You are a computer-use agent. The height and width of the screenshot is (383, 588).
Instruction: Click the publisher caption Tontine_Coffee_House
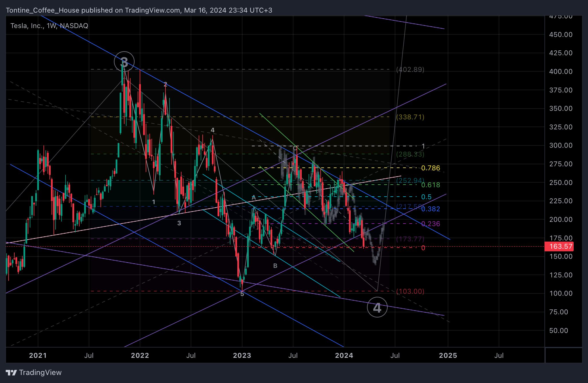(x=43, y=10)
